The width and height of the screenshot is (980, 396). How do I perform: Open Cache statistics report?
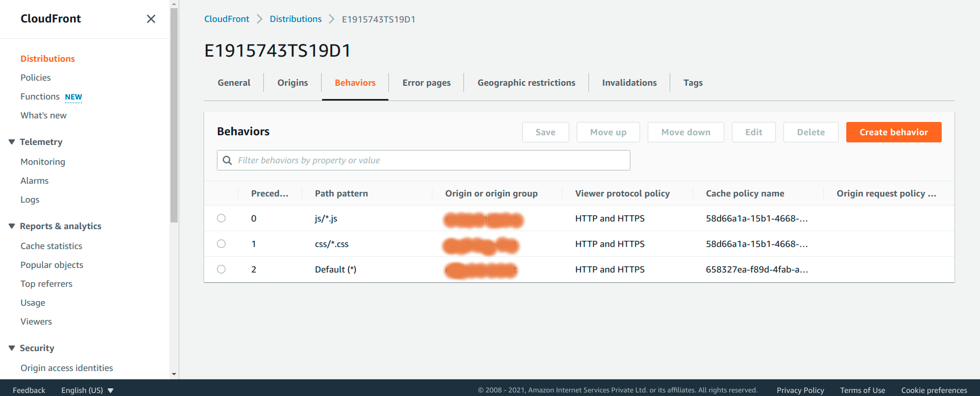click(52, 246)
